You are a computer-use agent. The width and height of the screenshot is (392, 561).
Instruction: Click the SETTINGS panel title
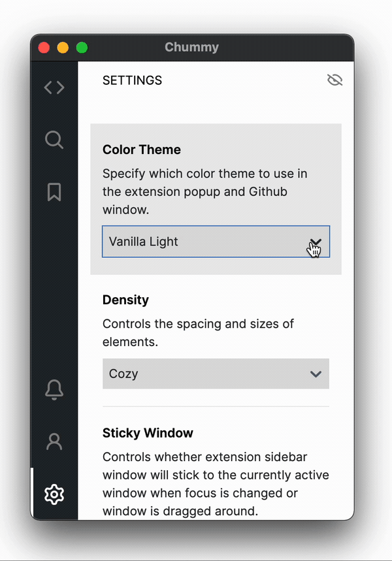132,80
